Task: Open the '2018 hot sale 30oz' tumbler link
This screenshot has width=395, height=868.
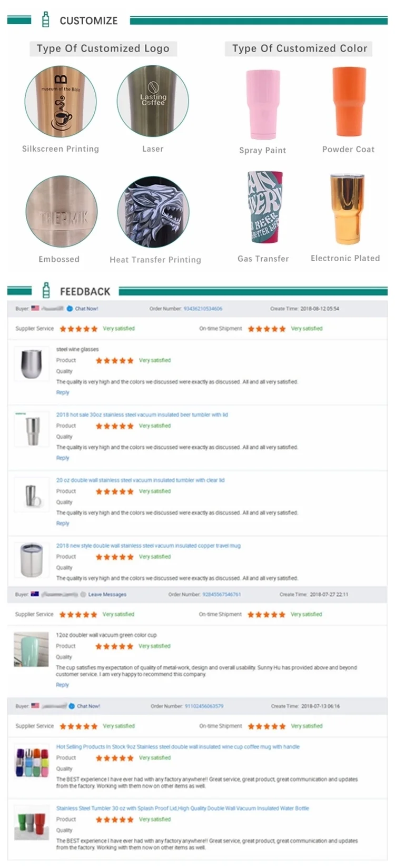Action: (x=142, y=415)
